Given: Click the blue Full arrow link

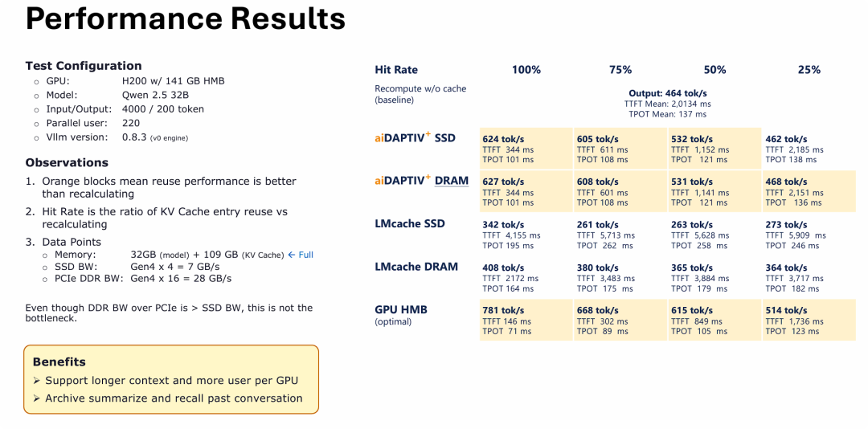Looking at the screenshot, I should pos(301,255).
